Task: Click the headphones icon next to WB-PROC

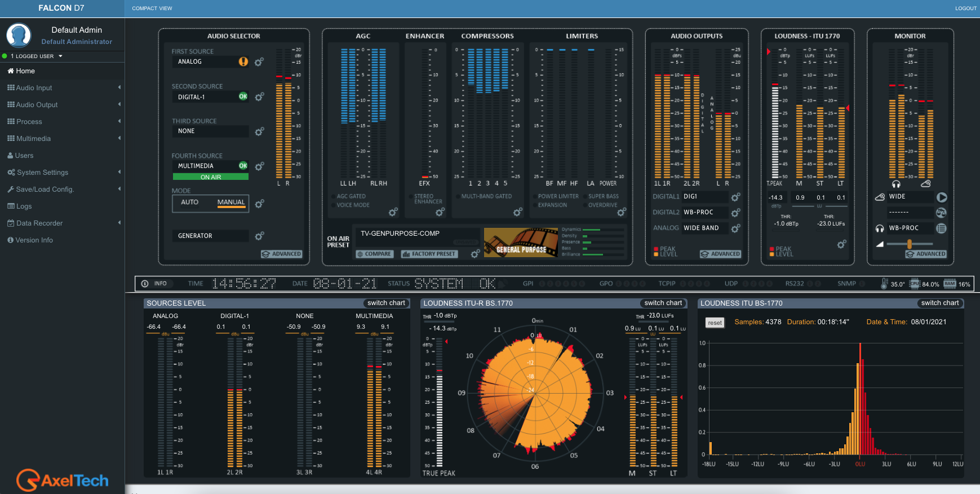Action: pyautogui.click(x=880, y=228)
